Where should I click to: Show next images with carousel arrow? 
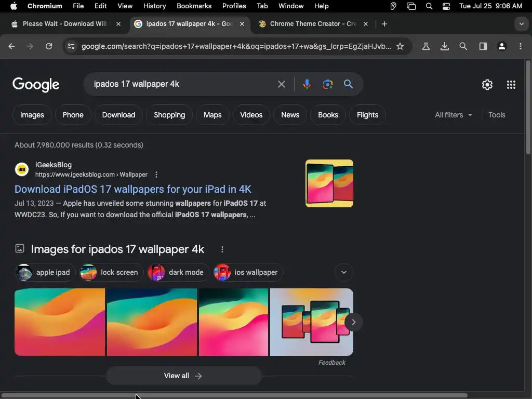pyautogui.click(x=353, y=322)
